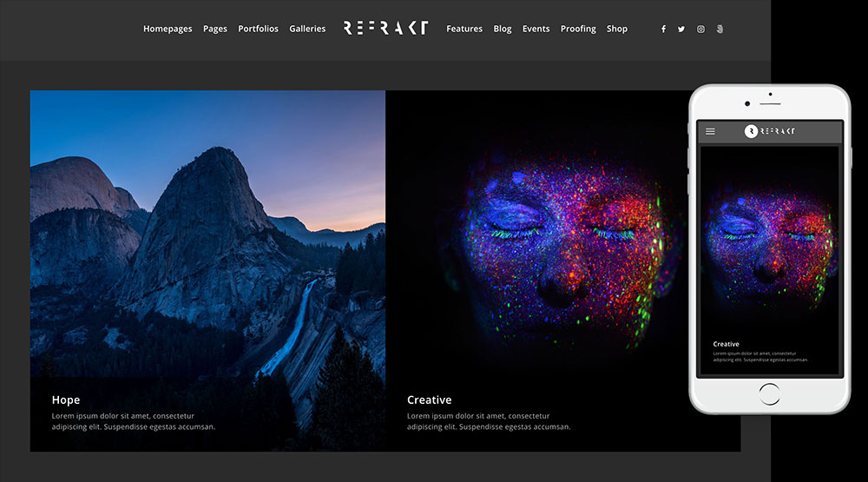Open the Pages menu item
The width and height of the screenshot is (868, 482).
(x=215, y=29)
